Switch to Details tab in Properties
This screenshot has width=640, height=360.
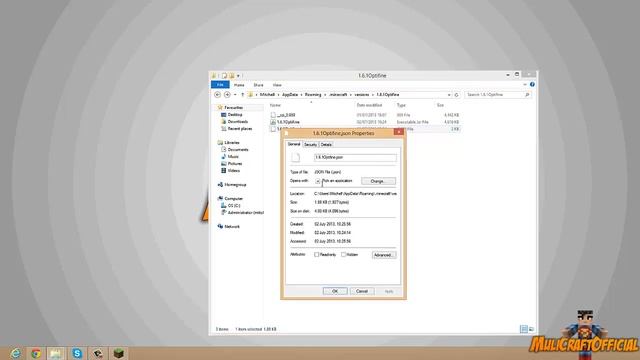click(x=326, y=144)
